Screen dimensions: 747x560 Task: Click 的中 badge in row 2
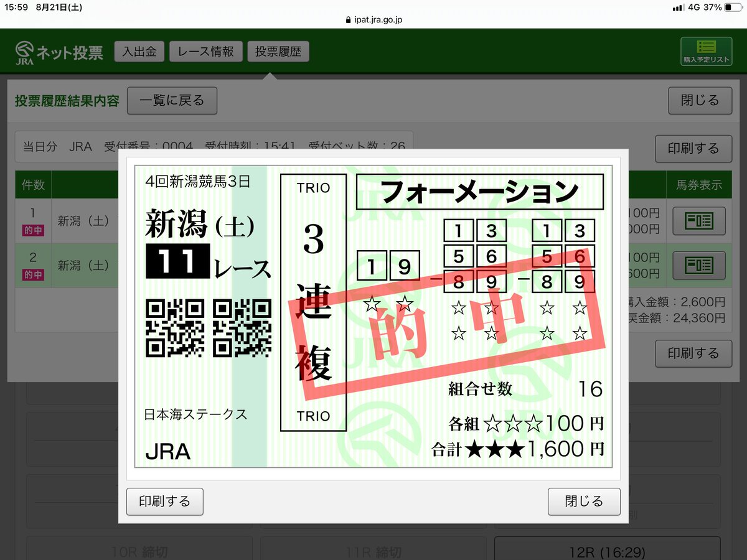(x=33, y=274)
